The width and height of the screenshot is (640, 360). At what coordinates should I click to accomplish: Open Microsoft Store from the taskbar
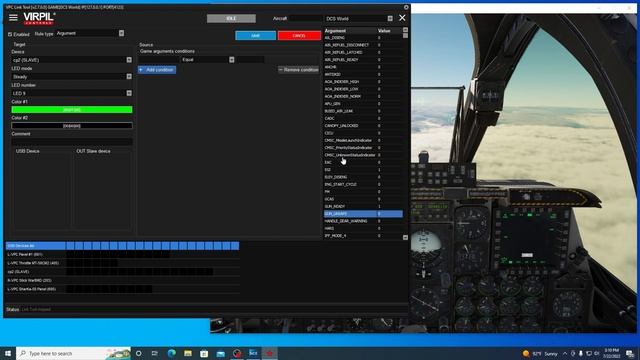pyautogui.click(x=204, y=353)
